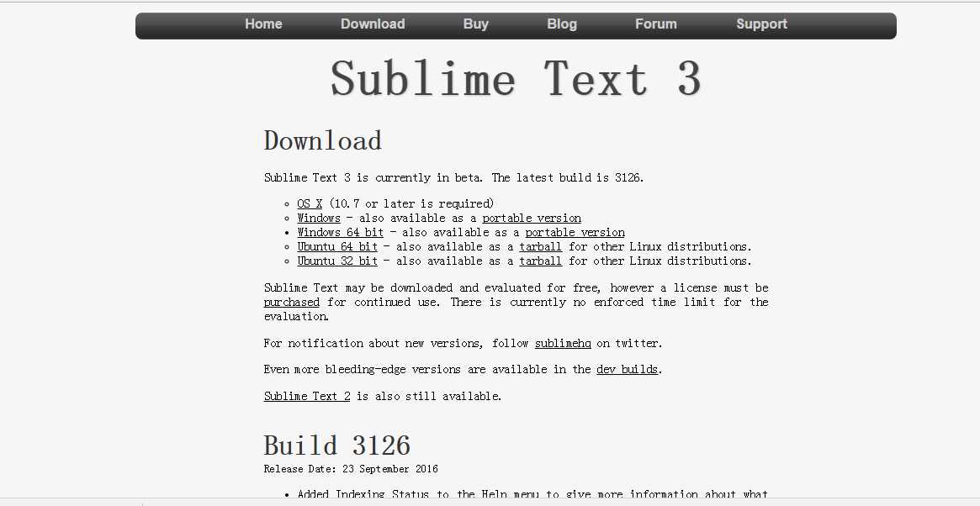Open the Forum nav item
980x506 pixels.
tap(655, 24)
